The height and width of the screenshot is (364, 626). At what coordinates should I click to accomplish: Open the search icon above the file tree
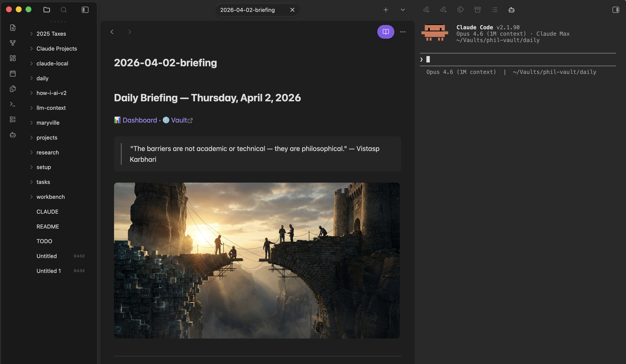(x=63, y=10)
